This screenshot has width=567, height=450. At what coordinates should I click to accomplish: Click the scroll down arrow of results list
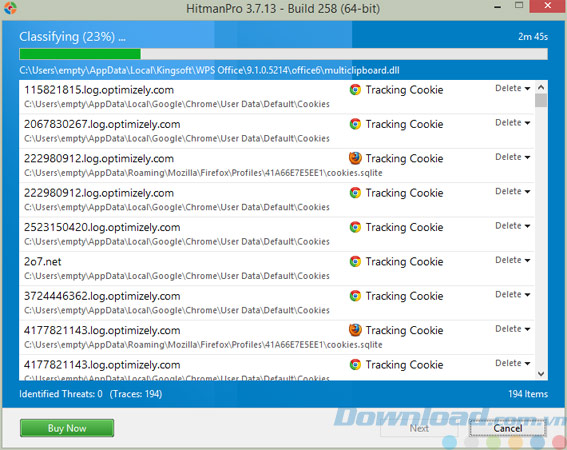[541, 374]
